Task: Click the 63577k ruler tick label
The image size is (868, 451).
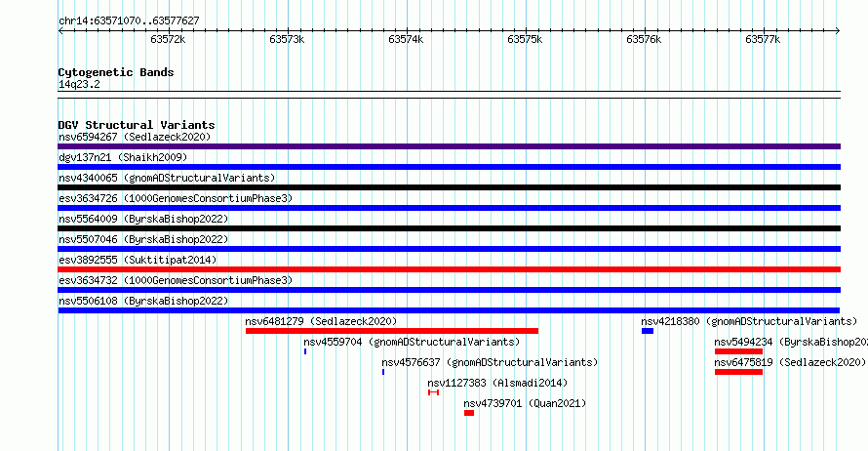Action: (x=763, y=39)
